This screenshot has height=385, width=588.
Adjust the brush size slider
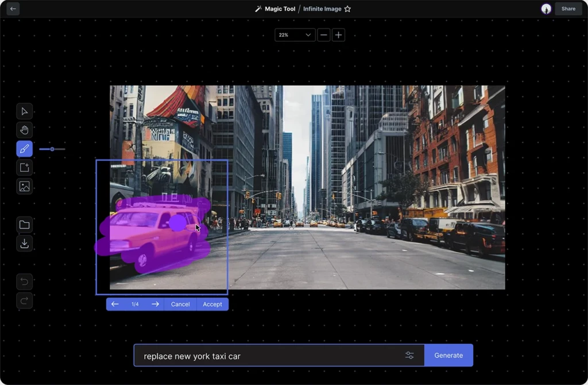52,149
